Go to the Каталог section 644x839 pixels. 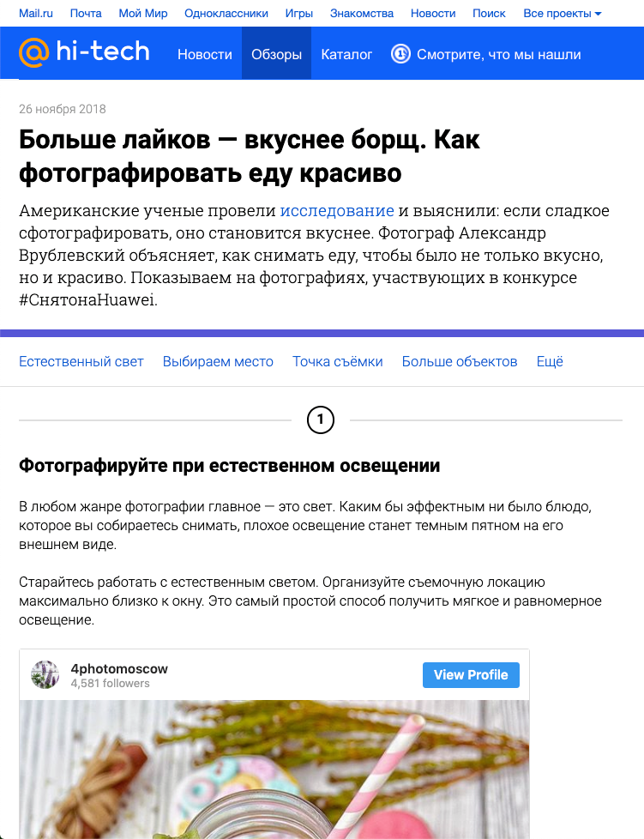click(346, 55)
